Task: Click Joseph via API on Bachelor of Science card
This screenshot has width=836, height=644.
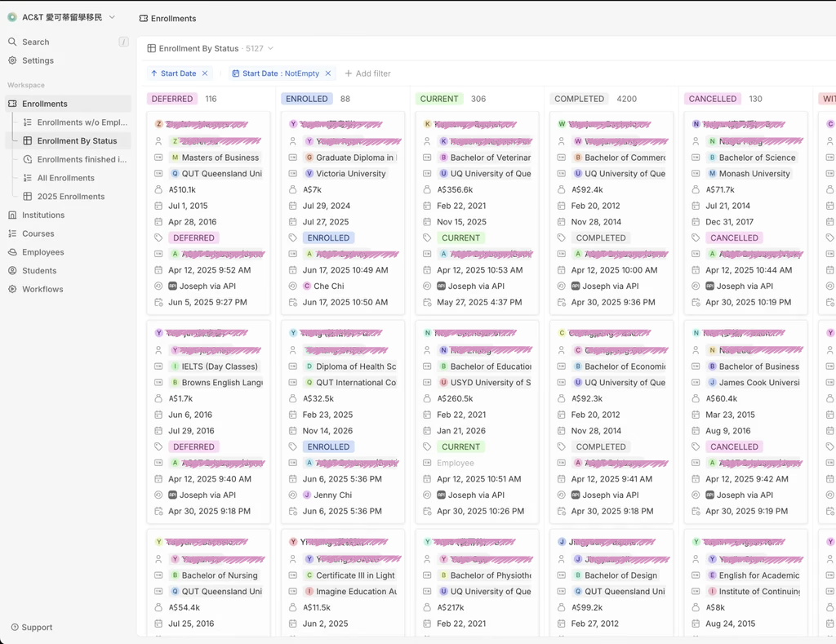Action: coord(740,286)
